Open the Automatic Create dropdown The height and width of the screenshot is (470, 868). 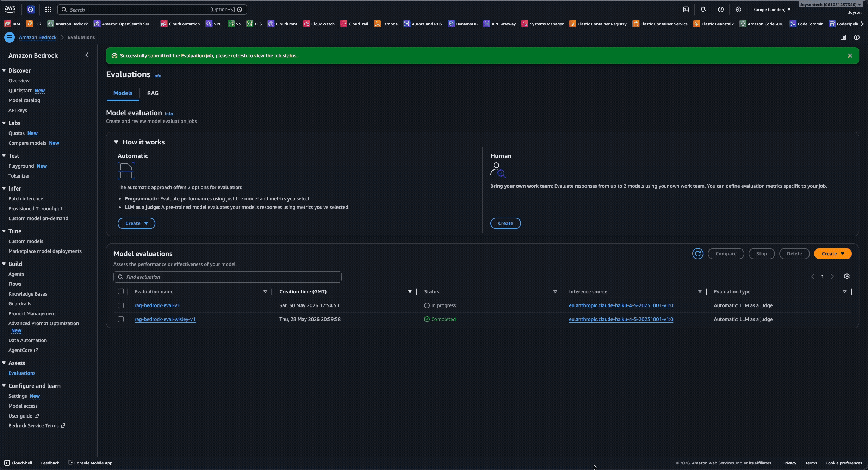pyautogui.click(x=136, y=223)
